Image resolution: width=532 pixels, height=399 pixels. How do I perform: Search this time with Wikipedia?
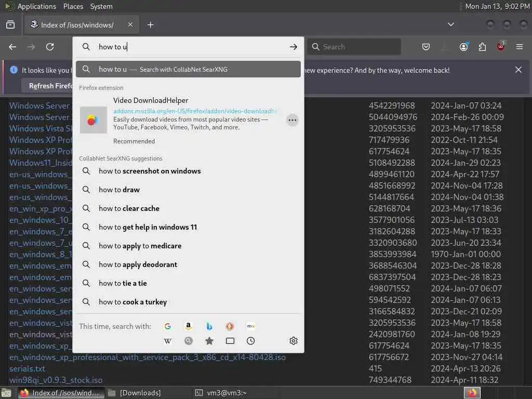tap(168, 341)
